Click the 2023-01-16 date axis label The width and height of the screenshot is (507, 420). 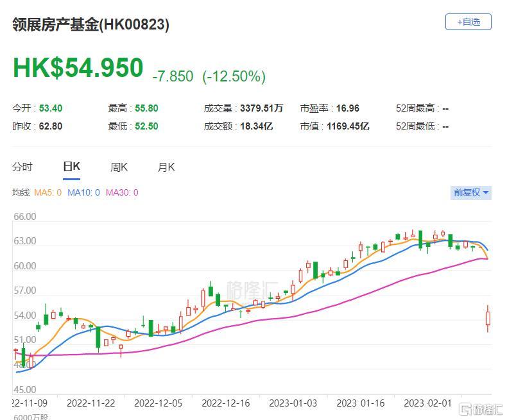(361, 403)
